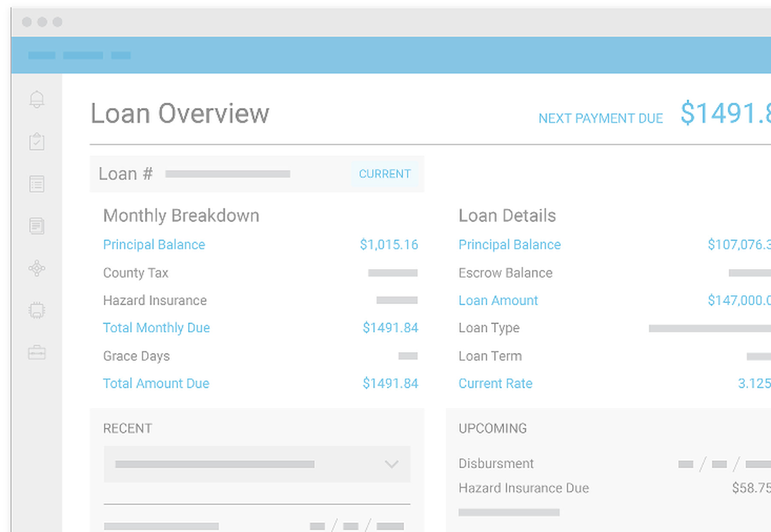Open the Loan Amount details link

pyautogui.click(x=498, y=300)
